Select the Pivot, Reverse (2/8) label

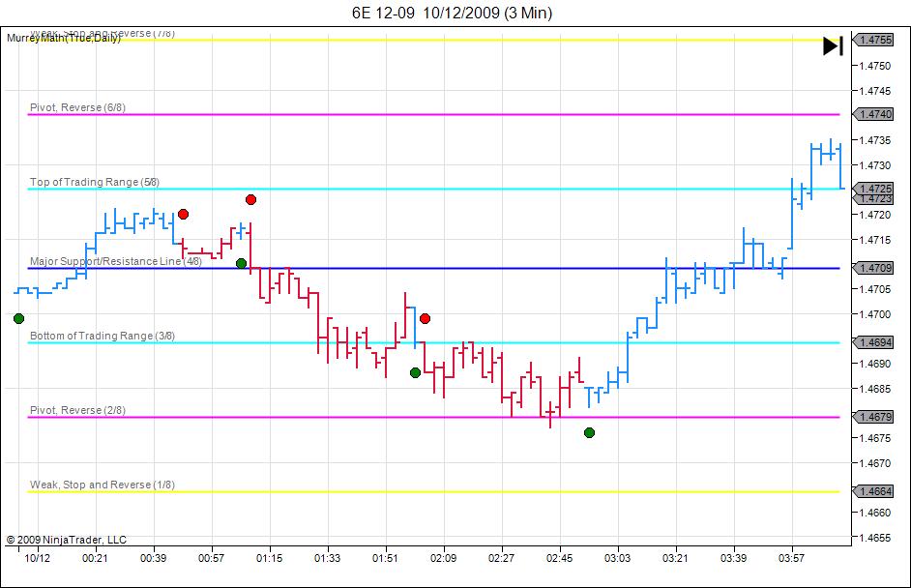(77, 410)
